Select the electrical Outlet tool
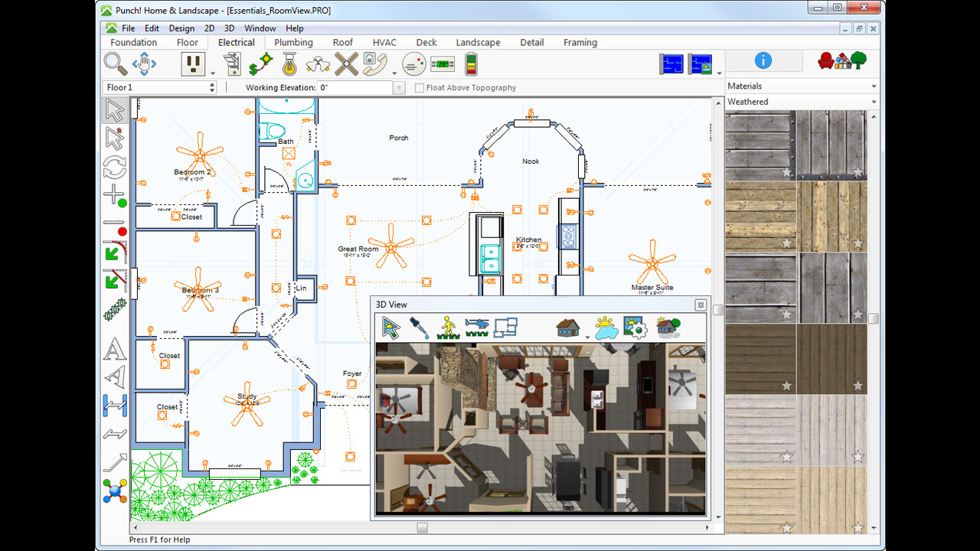The image size is (980, 551). pos(194,64)
